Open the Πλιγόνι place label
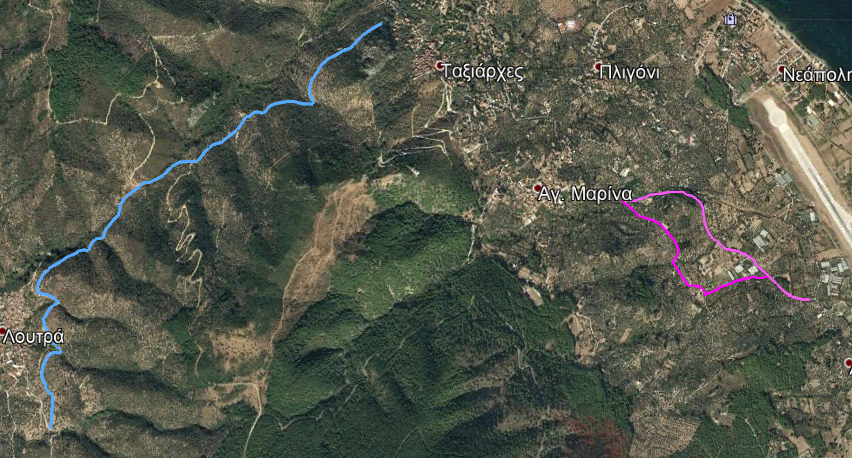The height and width of the screenshot is (458, 852). point(630,73)
